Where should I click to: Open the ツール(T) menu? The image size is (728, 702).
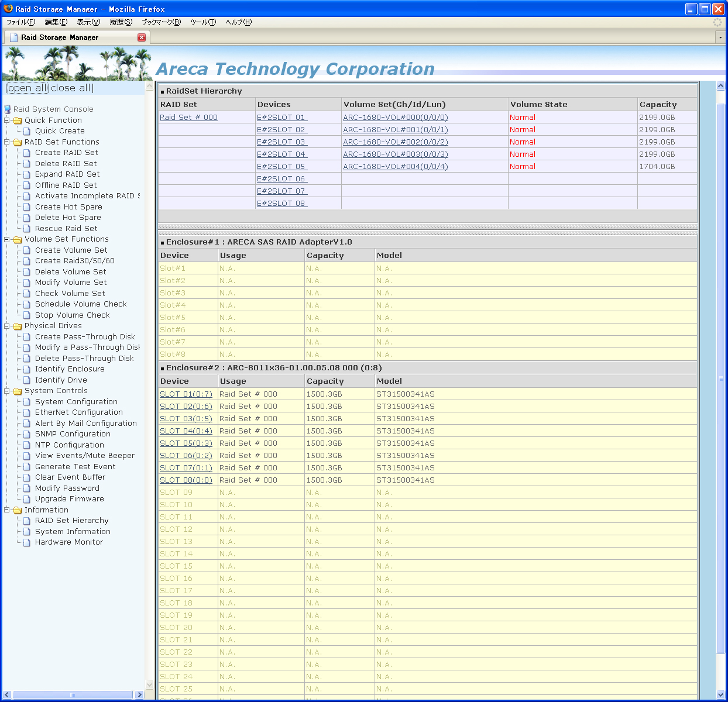(x=203, y=22)
